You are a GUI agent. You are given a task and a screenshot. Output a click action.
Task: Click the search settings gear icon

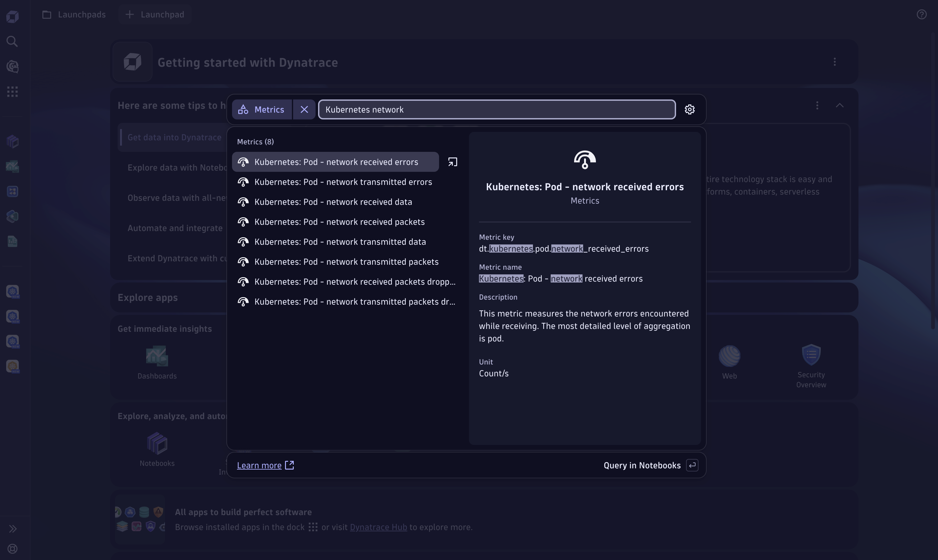(x=689, y=109)
